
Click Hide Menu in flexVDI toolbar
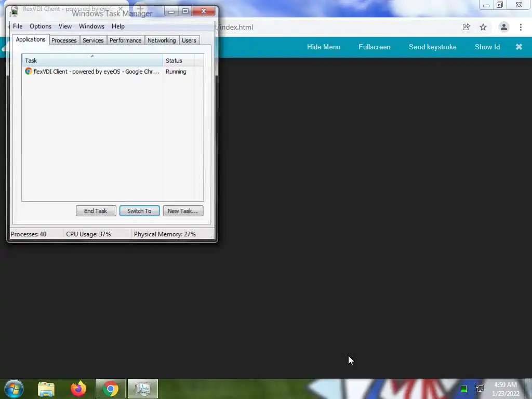(x=324, y=47)
